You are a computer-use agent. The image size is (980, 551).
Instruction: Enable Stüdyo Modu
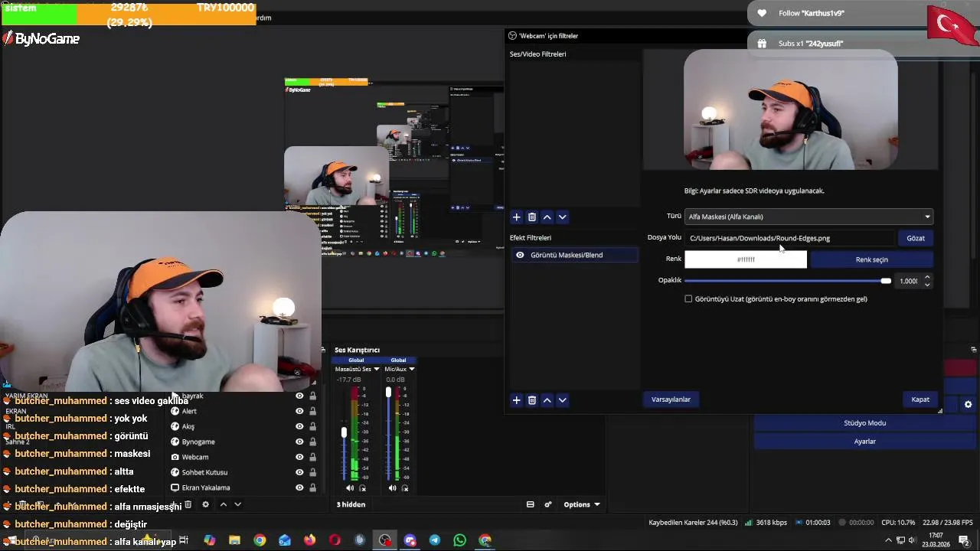tap(864, 423)
